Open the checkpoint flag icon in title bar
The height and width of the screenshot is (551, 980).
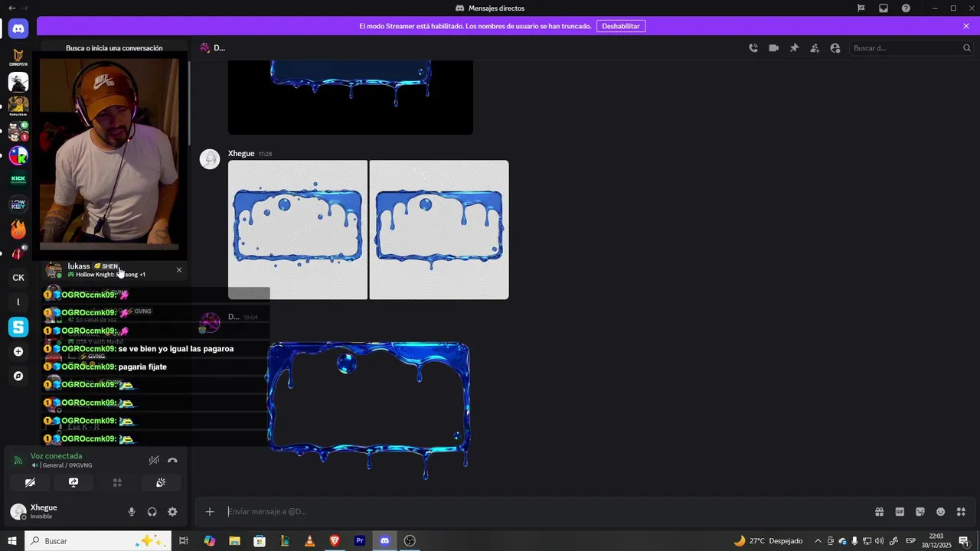861,8
